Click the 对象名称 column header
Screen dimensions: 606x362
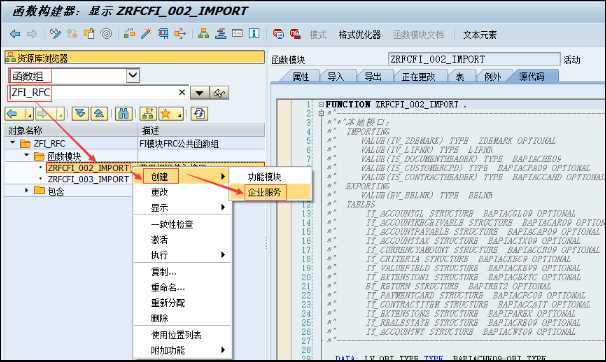coord(71,131)
